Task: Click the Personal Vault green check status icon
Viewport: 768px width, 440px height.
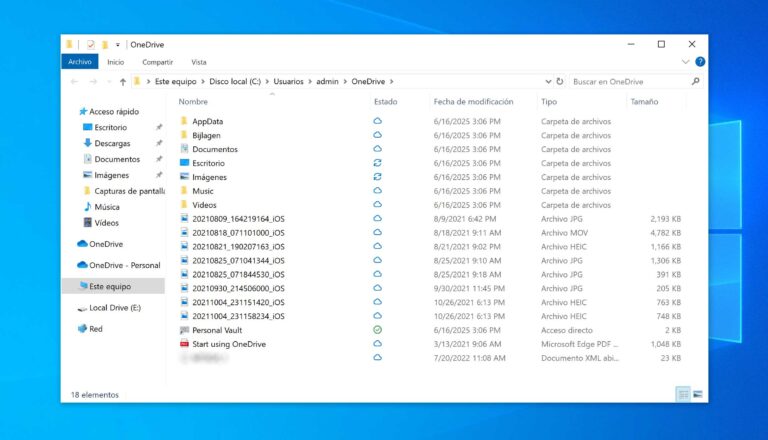Action: (377, 330)
